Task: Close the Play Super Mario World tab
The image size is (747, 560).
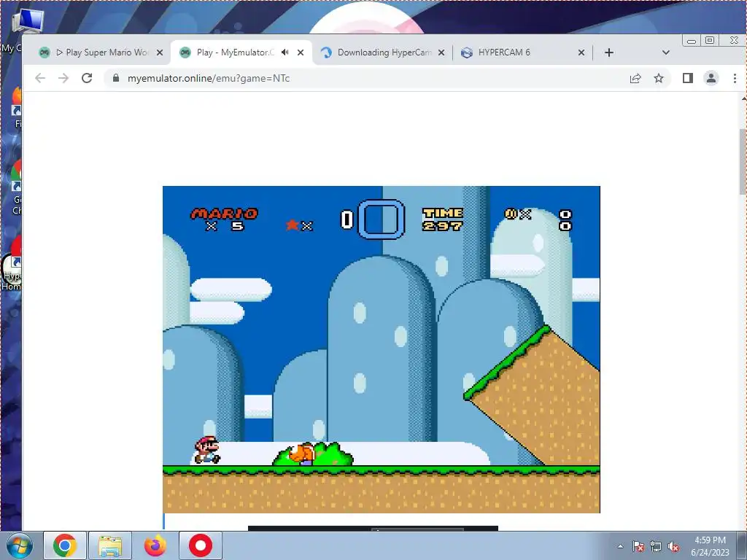Action: click(x=160, y=52)
